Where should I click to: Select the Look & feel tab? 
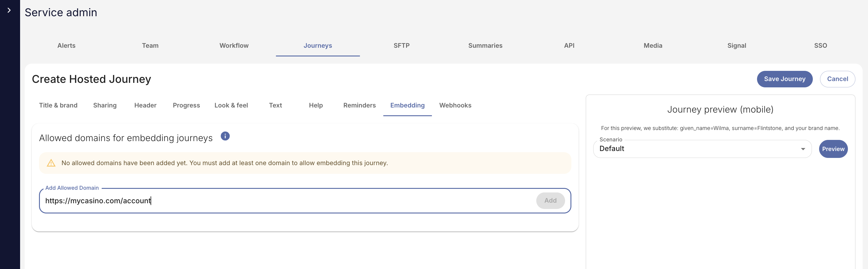tap(231, 105)
